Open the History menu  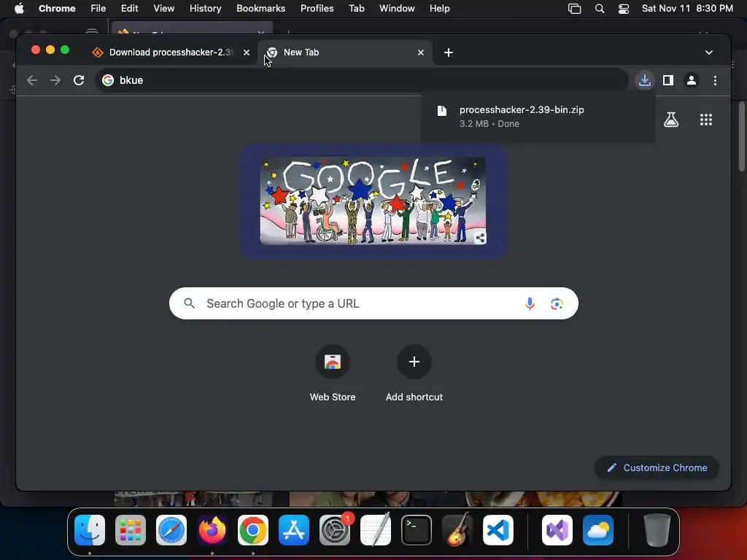tap(205, 9)
